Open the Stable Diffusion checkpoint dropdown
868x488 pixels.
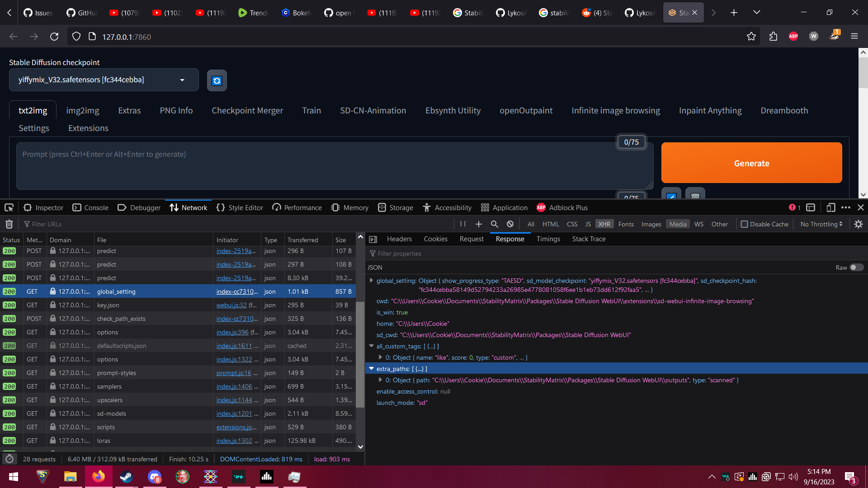pyautogui.click(x=182, y=80)
